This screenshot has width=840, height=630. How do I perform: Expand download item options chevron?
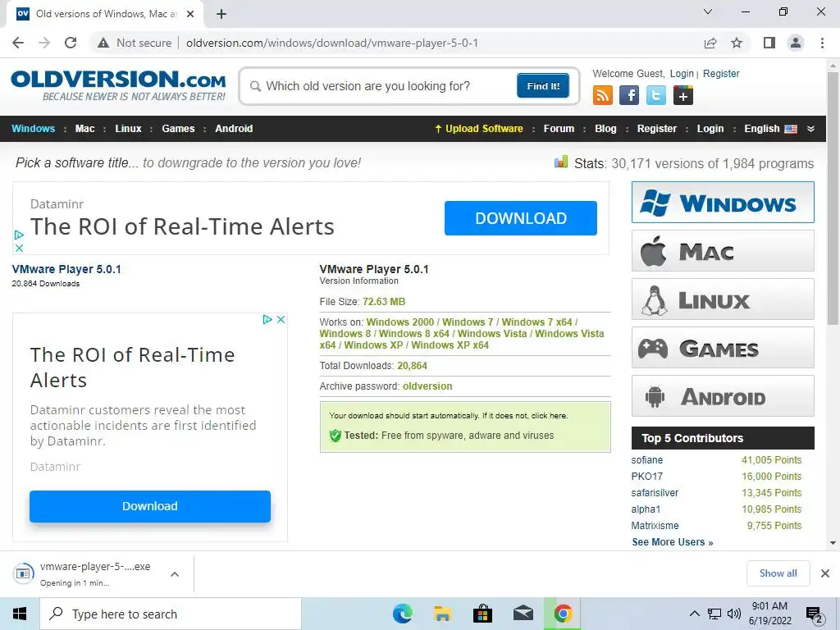174,574
